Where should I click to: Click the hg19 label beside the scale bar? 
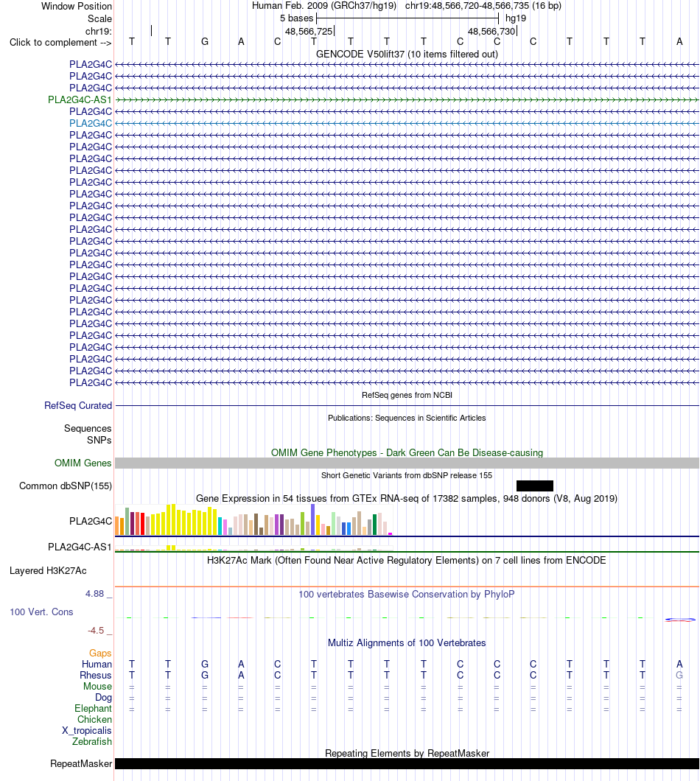click(516, 18)
